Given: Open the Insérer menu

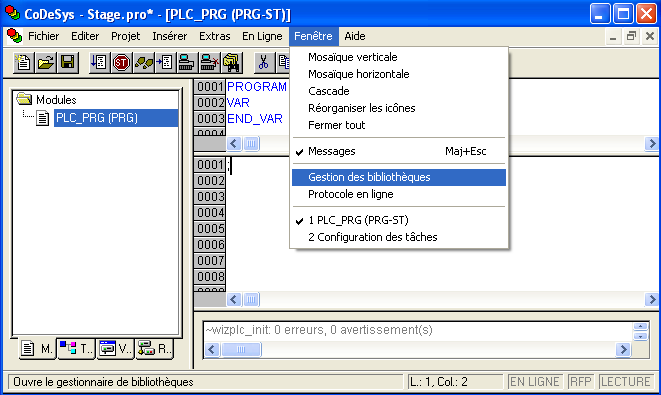Looking at the screenshot, I should coord(169,36).
